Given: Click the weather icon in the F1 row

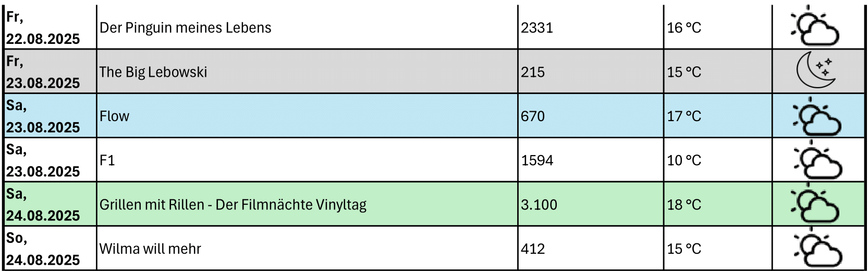Looking at the screenshot, I should [817, 160].
